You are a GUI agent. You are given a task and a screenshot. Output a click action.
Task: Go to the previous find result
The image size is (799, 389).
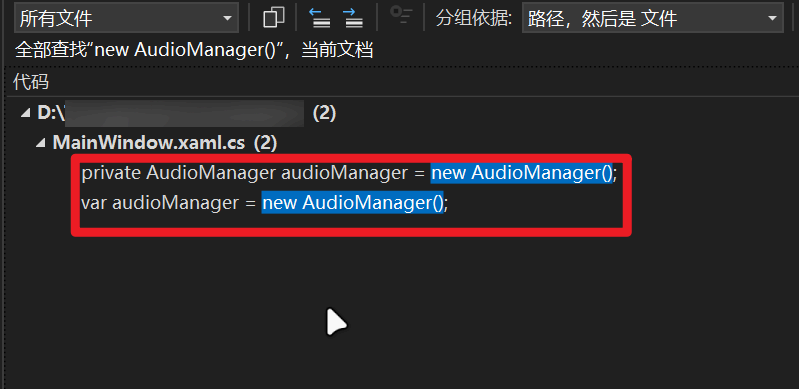coord(320,18)
